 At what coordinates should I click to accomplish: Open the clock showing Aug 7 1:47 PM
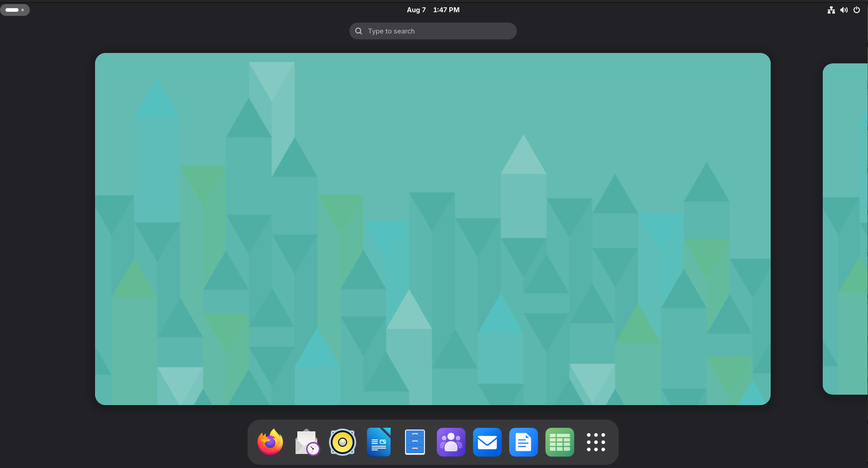tap(433, 10)
